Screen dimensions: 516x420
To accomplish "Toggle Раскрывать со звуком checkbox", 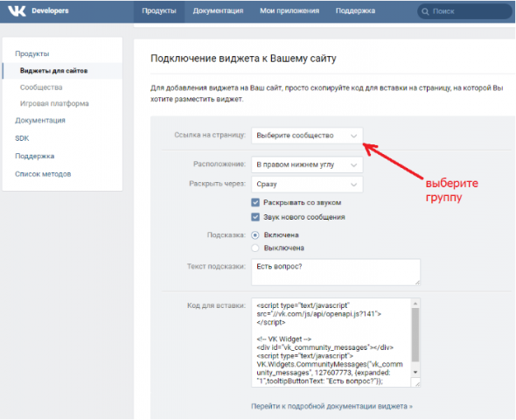I will (x=255, y=202).
